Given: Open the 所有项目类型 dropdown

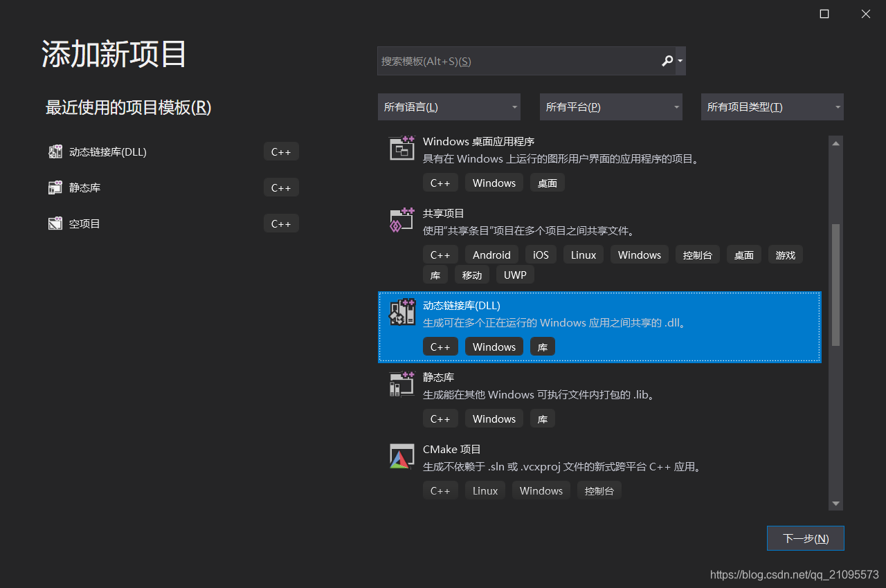Looking at the screenshot, I should coord(772,107).
